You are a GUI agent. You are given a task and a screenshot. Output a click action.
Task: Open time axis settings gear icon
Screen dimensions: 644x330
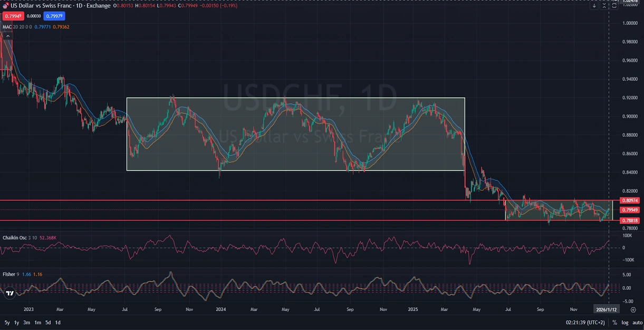click(x=633, y=309)
